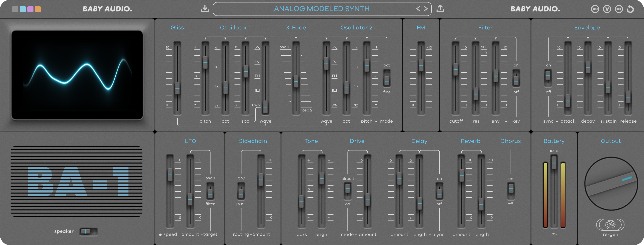The image size is (644, 245).
Task: Click the circled V version icon
Action: (x=607, y=9)
